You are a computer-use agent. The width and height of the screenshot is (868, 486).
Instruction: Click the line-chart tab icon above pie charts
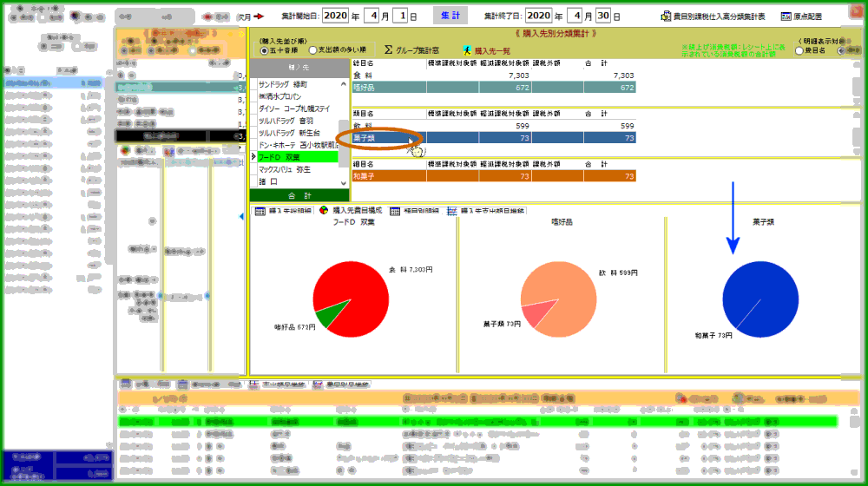(451, 211)
